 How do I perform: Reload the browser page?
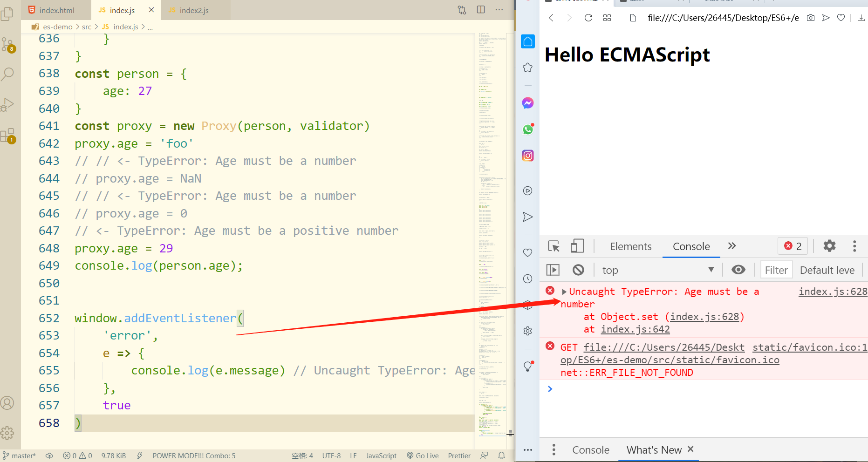[588, 18]
